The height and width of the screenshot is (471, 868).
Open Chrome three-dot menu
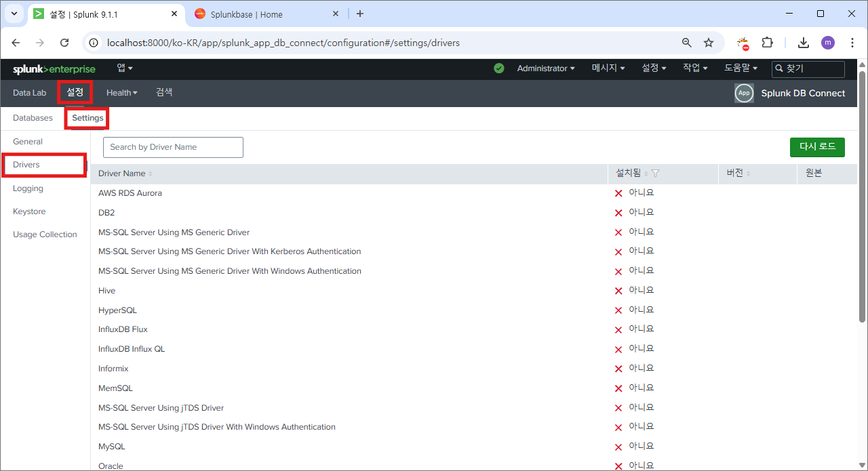[852, 43]
